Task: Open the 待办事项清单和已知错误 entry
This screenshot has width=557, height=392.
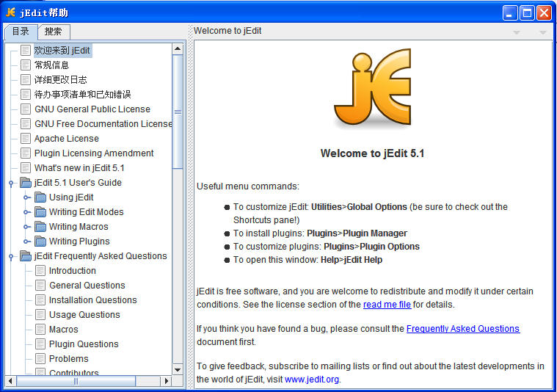Action: pyautogui.click(x=82, y=95)
